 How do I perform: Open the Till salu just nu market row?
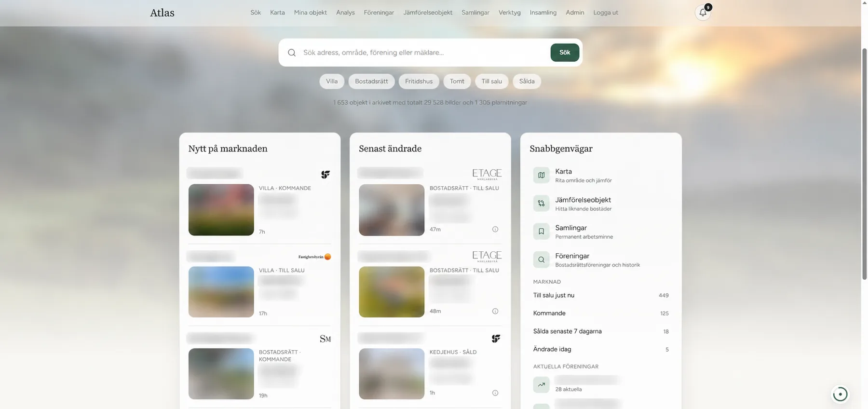pyautogui.click(x=601, y=295)
